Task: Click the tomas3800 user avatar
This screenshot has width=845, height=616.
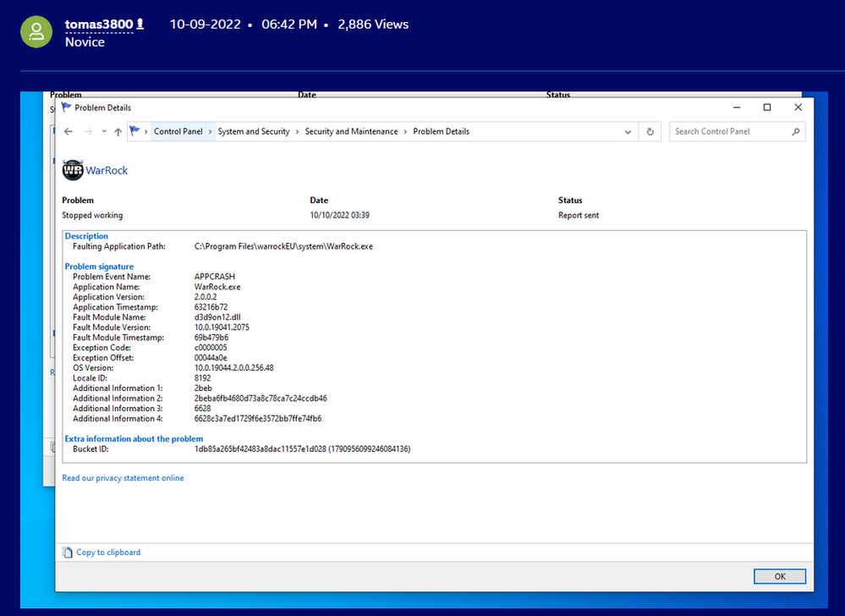Action: point(36,32)
